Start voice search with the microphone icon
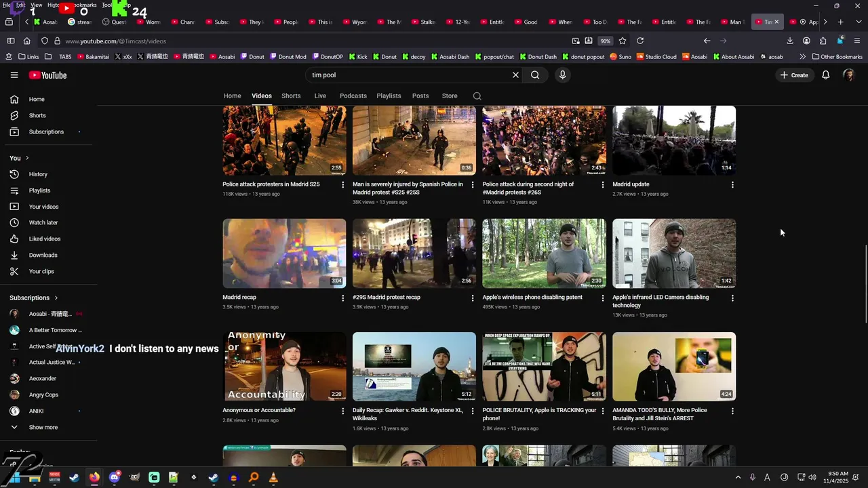This screenshot has height=488, width=868. [562, 75]
